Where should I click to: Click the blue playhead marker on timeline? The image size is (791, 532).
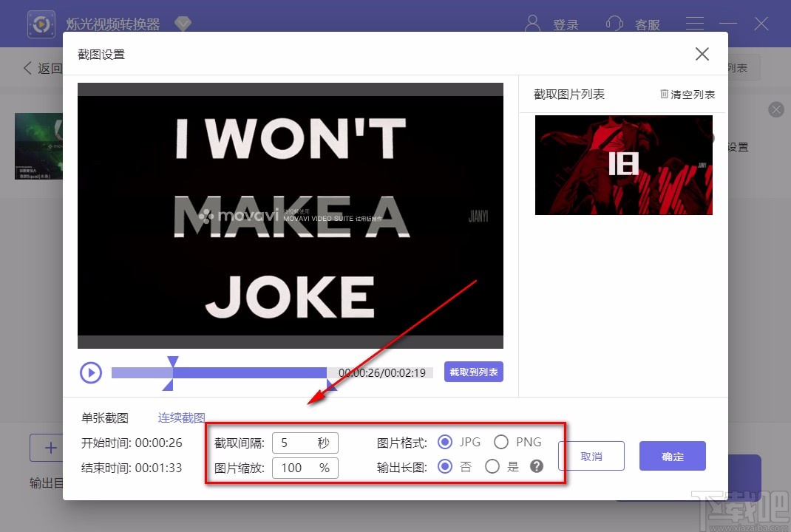coord(173,359)
